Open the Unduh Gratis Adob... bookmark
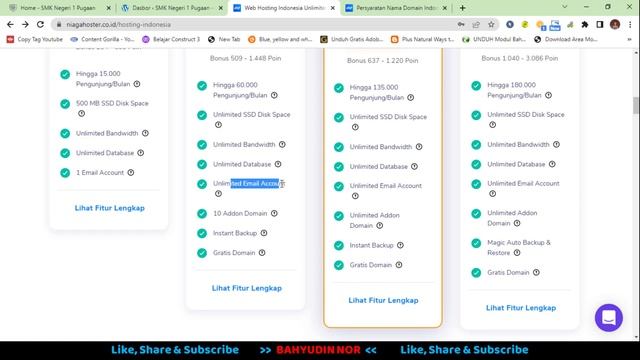Image resolution: width=640 pixels, height=360 pixels. pos(352,39)
